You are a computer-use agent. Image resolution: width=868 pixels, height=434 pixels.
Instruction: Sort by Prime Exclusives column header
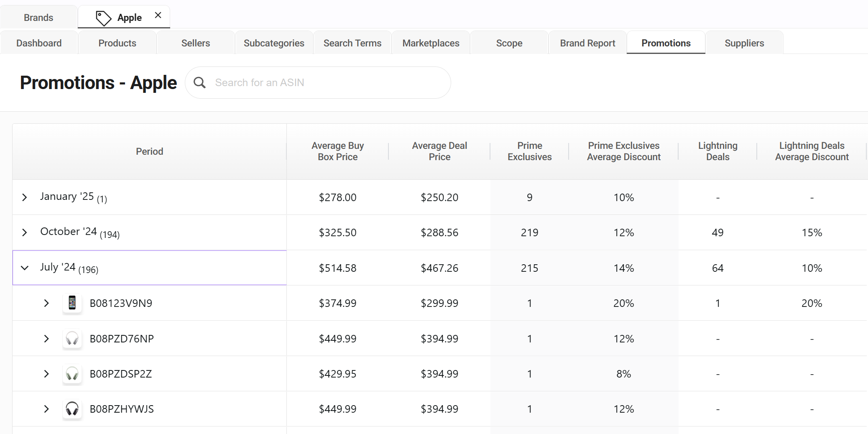[530, 151]
